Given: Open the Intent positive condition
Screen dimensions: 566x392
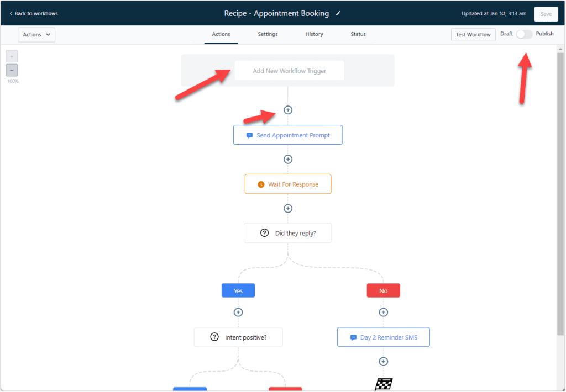Looking at the screenshot, I should 238,337.
